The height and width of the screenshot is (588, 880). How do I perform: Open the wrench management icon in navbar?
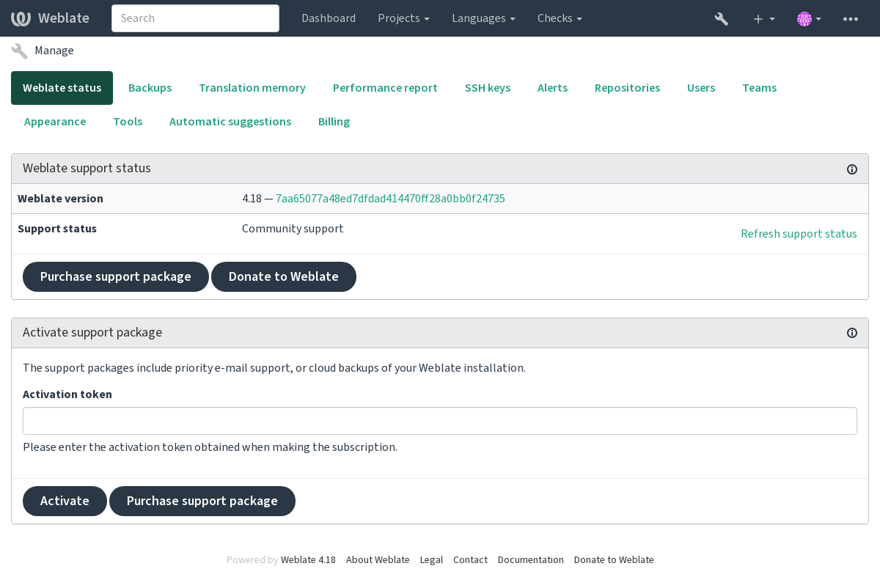(x=722, y=18)
